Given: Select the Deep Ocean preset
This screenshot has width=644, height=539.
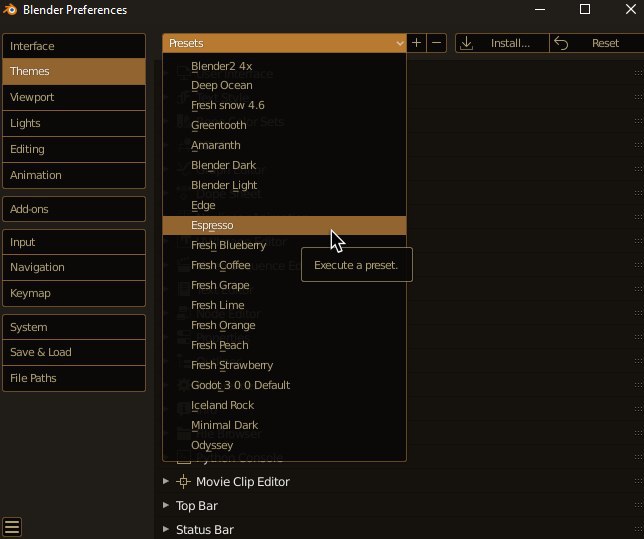Looking at the screenshot, I should click(284, 85).
